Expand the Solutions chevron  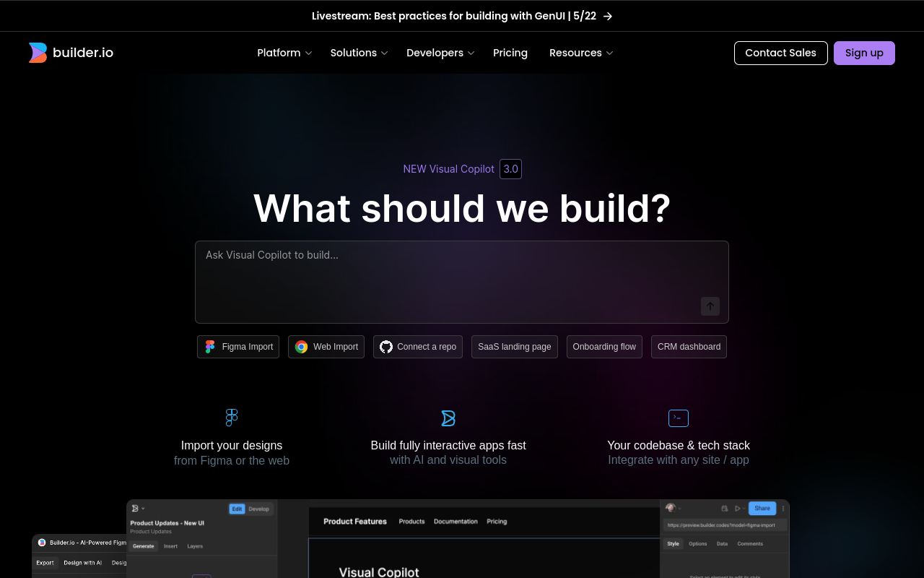(x=385, y=53)
